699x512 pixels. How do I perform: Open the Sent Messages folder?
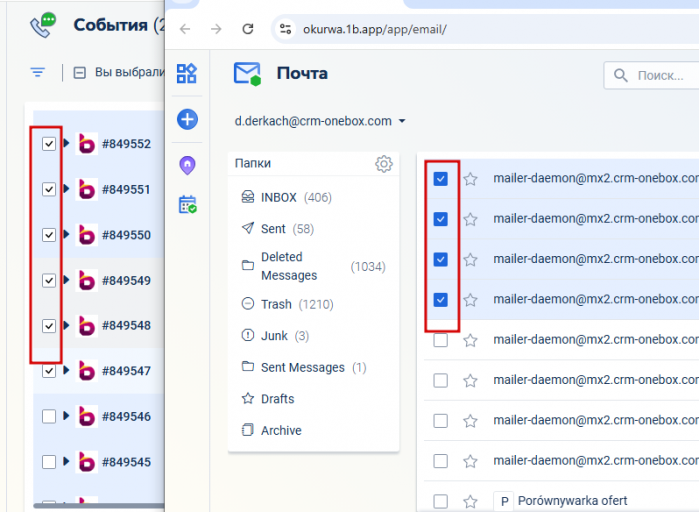click(x=313, y=367)
